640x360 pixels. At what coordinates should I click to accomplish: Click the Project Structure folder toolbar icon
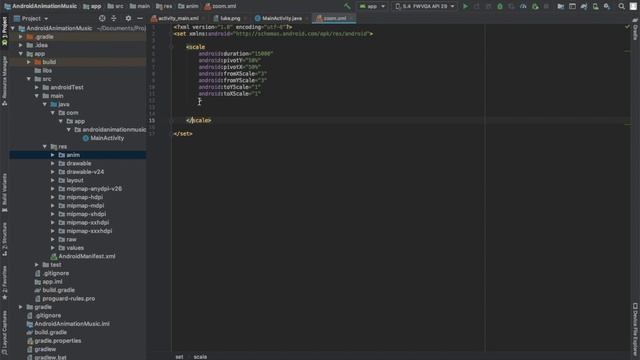click(x=561, y=6)
